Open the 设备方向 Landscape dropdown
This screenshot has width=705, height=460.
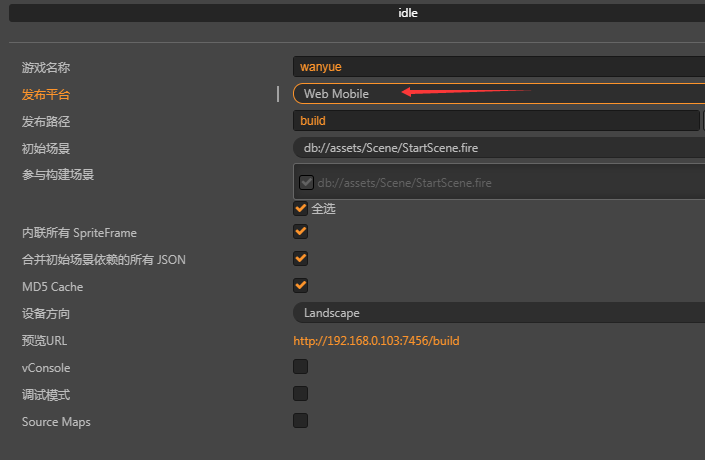tap(498, 313)
